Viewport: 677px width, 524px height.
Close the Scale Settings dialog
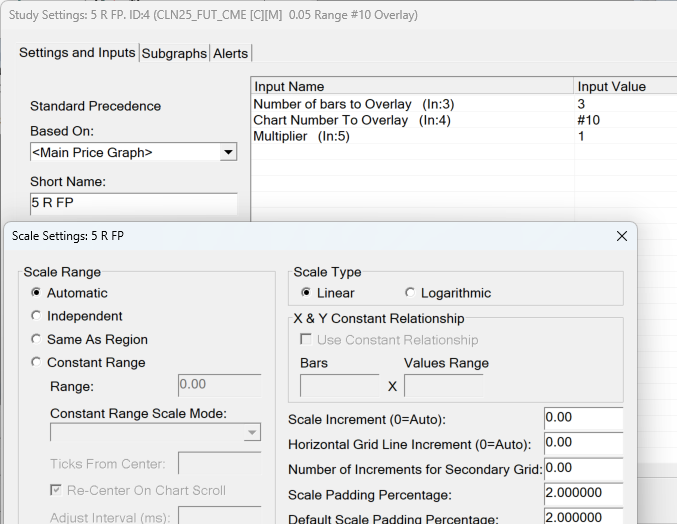621,236
